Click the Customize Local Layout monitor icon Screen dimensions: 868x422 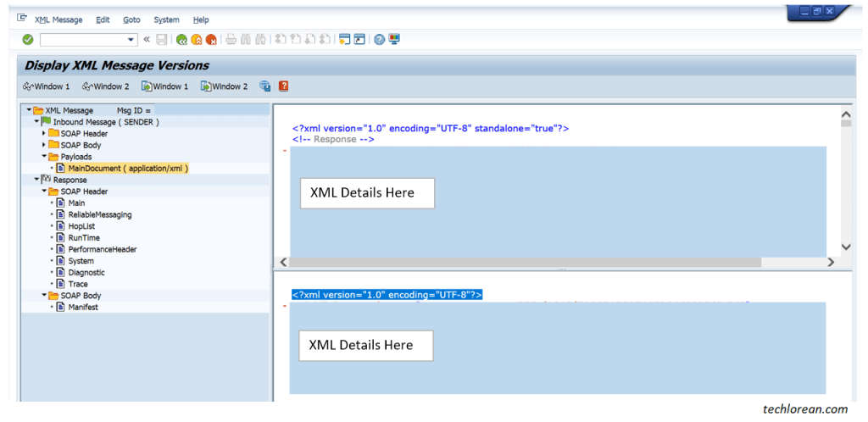pos(394,39)
